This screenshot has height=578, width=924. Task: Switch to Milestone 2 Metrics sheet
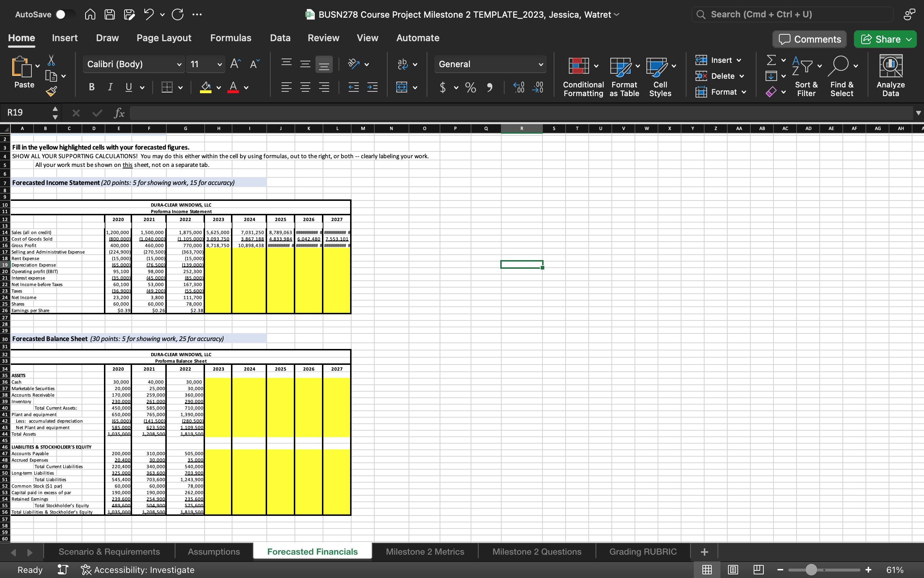click(424, 552)
